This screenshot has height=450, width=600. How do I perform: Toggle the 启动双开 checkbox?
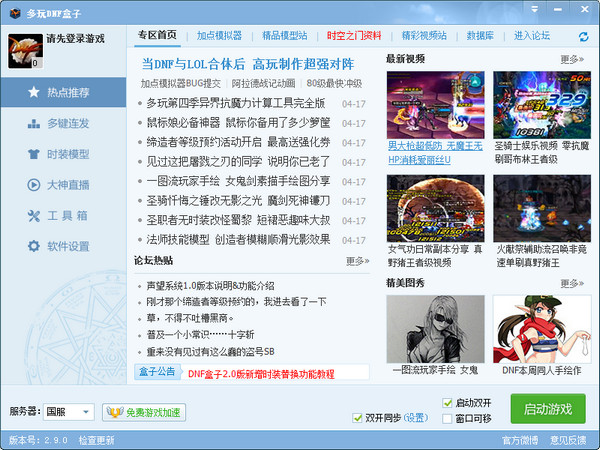[447, 403]
